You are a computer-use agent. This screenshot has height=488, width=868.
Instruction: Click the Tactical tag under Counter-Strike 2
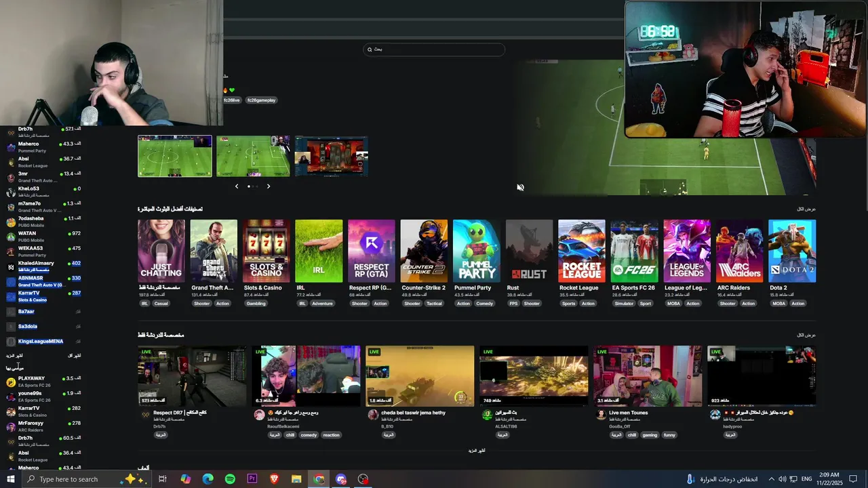point(434,304)
